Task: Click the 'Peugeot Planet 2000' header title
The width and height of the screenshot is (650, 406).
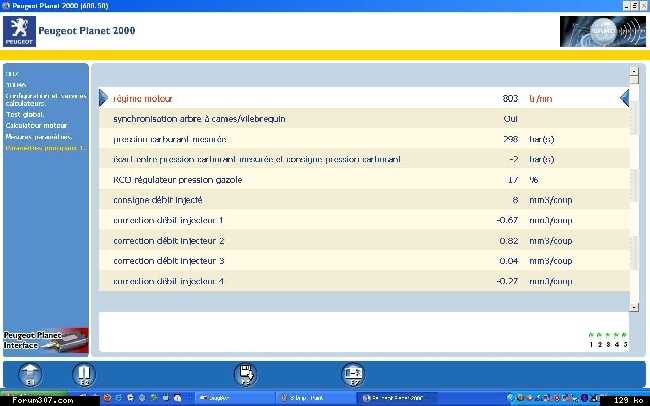Action: (x=87, y=31)
